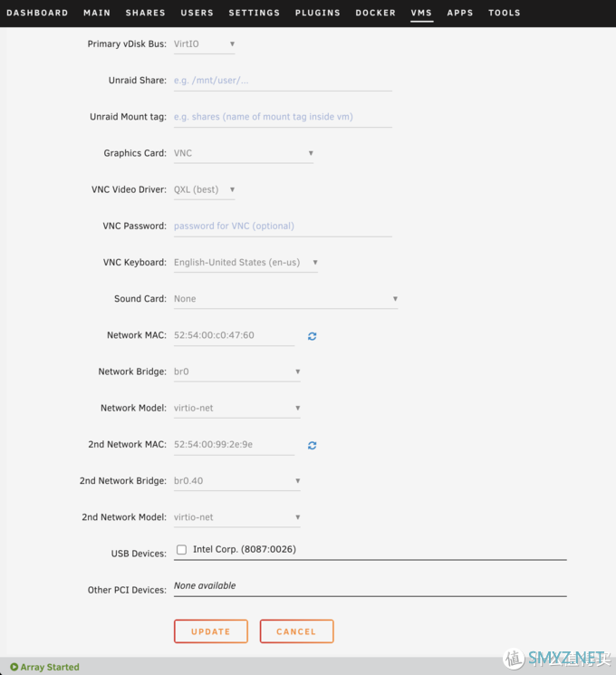Image resolution: width=616 pixels, height=675 pixels.
Task: Click the Update button
Action: tap(211, 632)
